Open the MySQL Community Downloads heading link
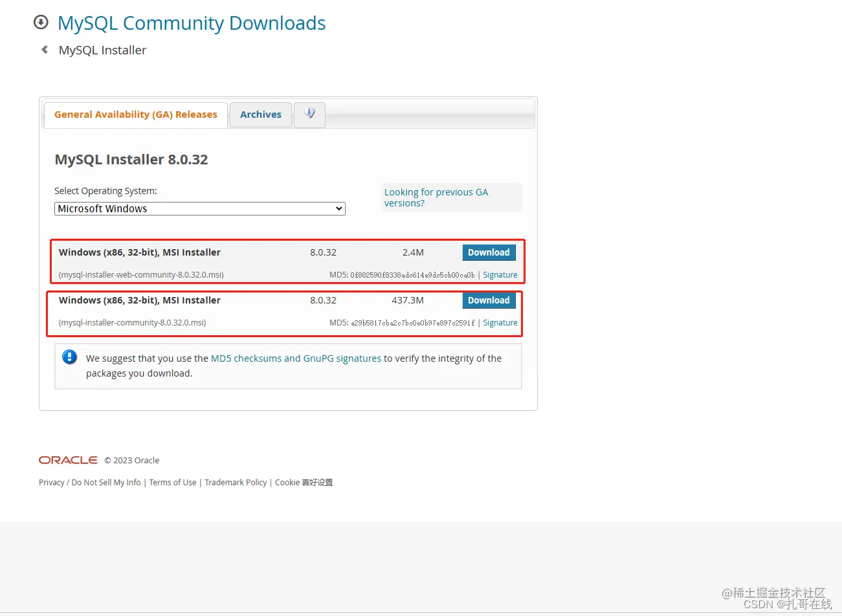 pos(192,23)
